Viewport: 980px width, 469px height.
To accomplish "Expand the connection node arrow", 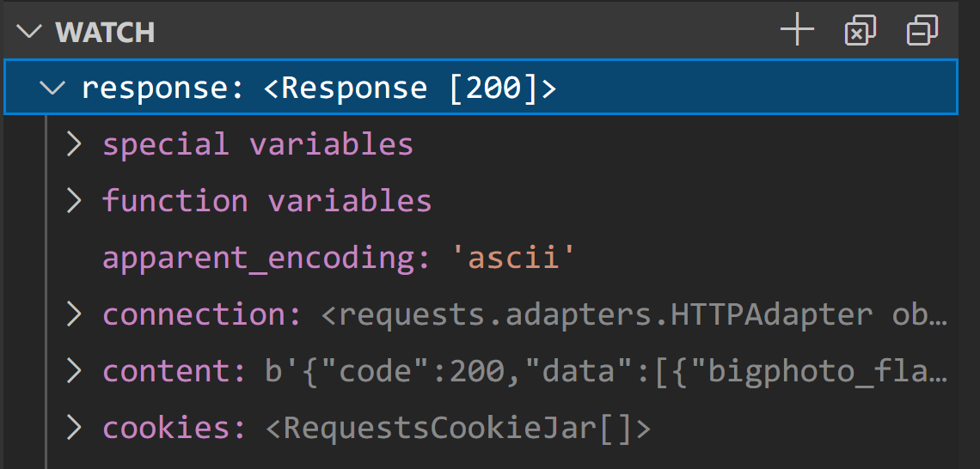I will pyautogui.click(x=75, y=314).
